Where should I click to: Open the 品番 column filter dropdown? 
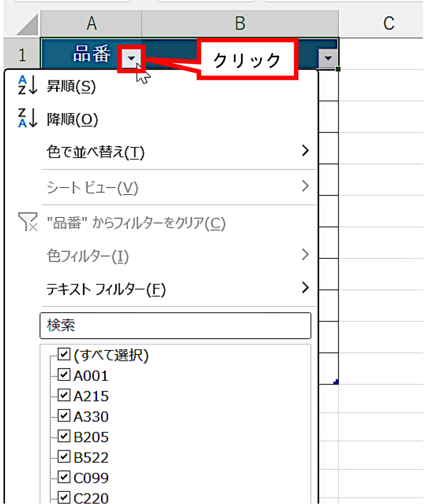click(x=131, y=59)
